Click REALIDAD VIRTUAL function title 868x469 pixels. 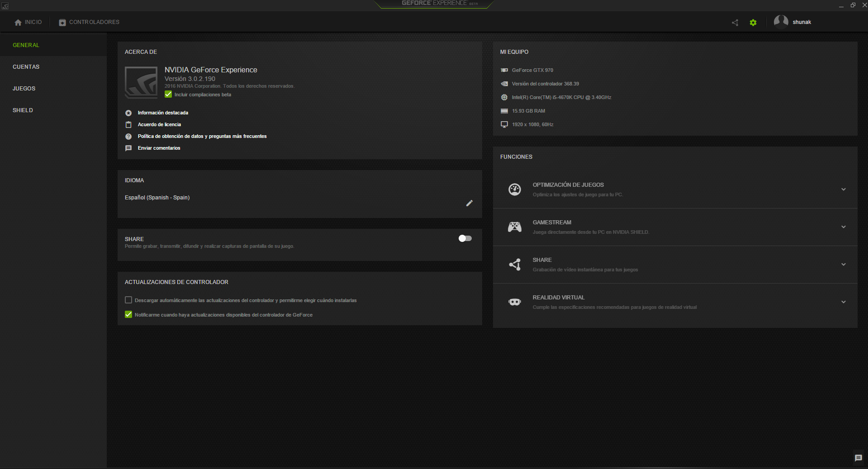[559, 298]
